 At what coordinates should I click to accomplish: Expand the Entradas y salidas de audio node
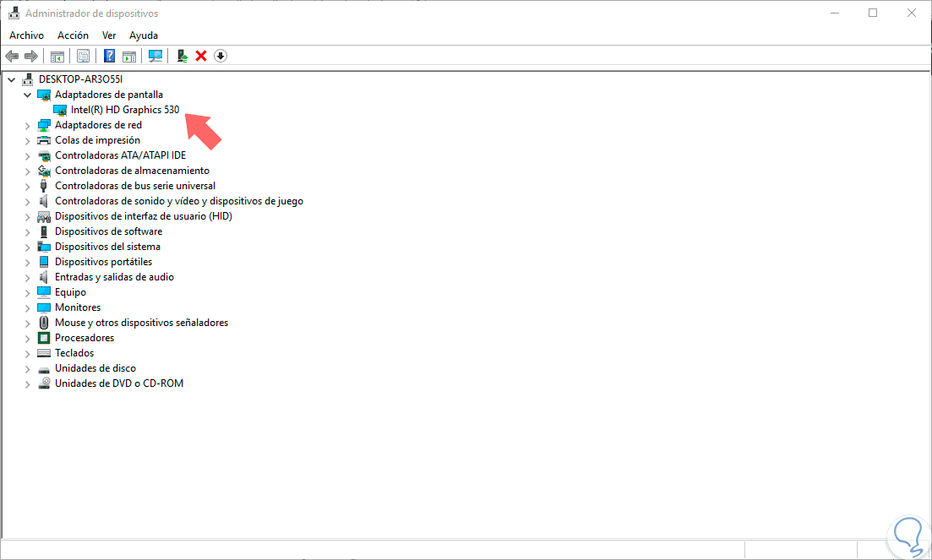[27, 277]
